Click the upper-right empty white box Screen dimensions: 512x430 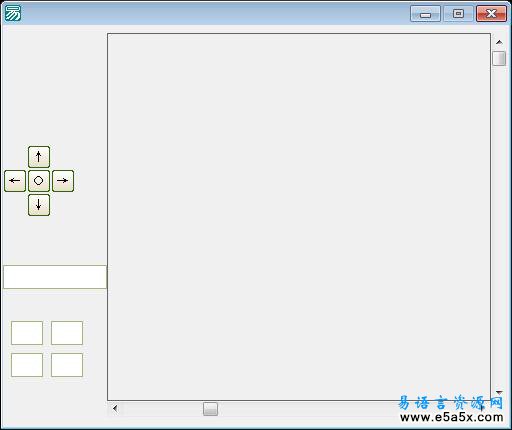click(67, 333)
